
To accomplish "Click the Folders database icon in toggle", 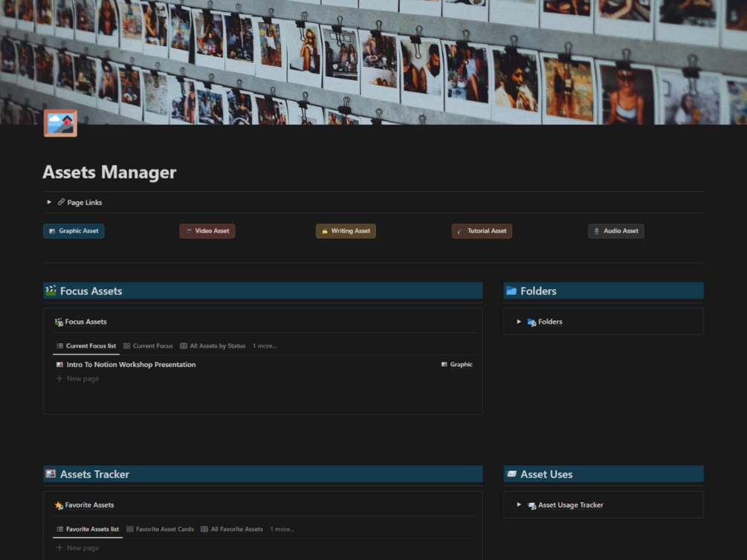I will pos(531,322).
